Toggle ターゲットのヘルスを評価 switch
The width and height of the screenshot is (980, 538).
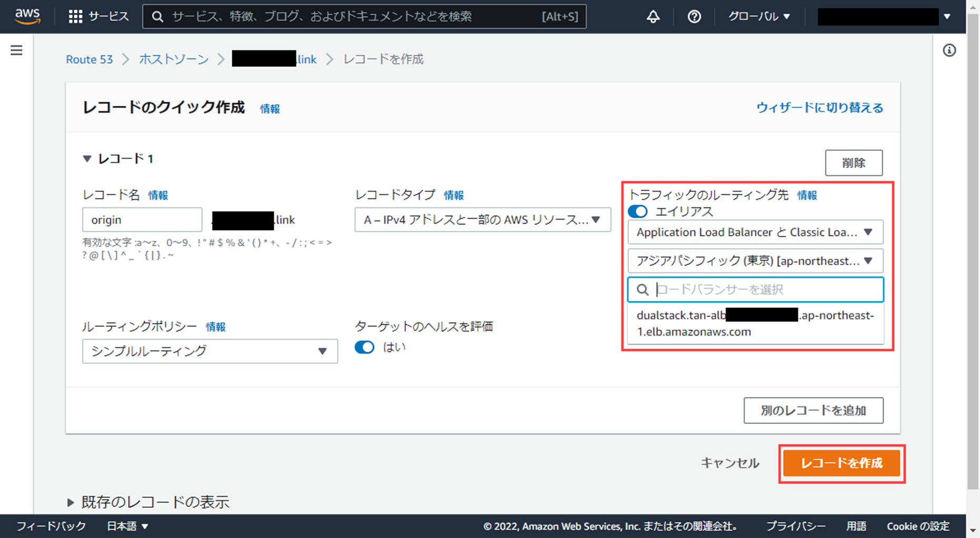coord(364,347)
